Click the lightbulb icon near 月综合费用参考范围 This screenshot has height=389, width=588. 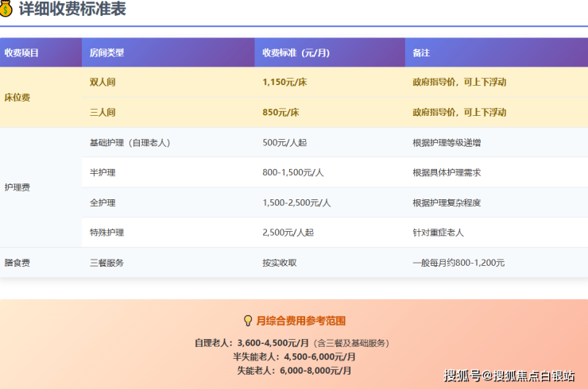pos(248,321)
